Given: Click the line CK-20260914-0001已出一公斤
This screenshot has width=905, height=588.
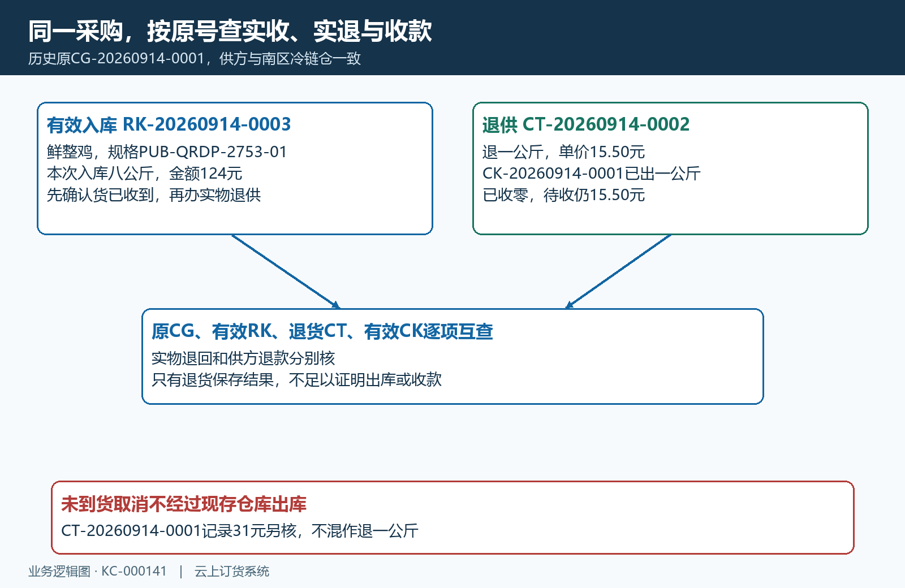Looking at the screenshot, I should [x=591, y=174].
